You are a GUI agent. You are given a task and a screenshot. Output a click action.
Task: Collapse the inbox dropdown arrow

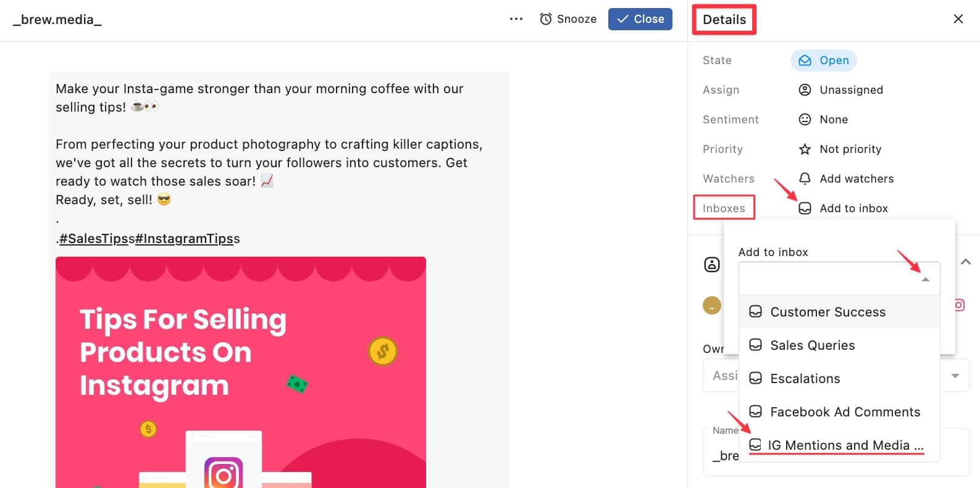coord(925,279)
